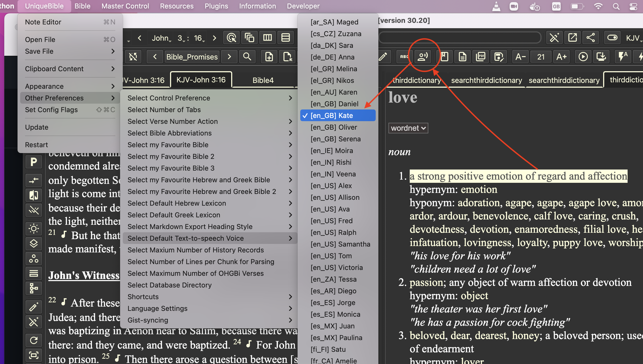Click the reload icon in left sidebar
The height and width of the screenshot is (364, 643).
coord(34,340)
